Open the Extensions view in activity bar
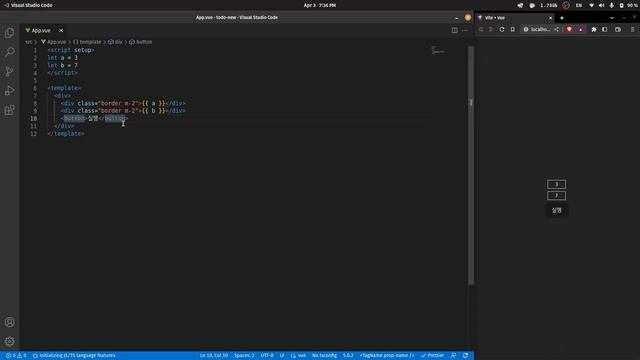 [9, 110]
